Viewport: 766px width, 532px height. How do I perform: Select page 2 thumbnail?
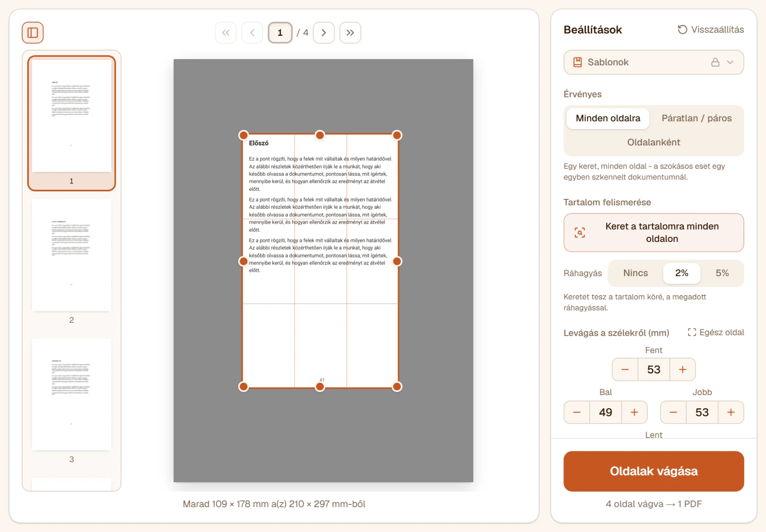tap(71, 262)
